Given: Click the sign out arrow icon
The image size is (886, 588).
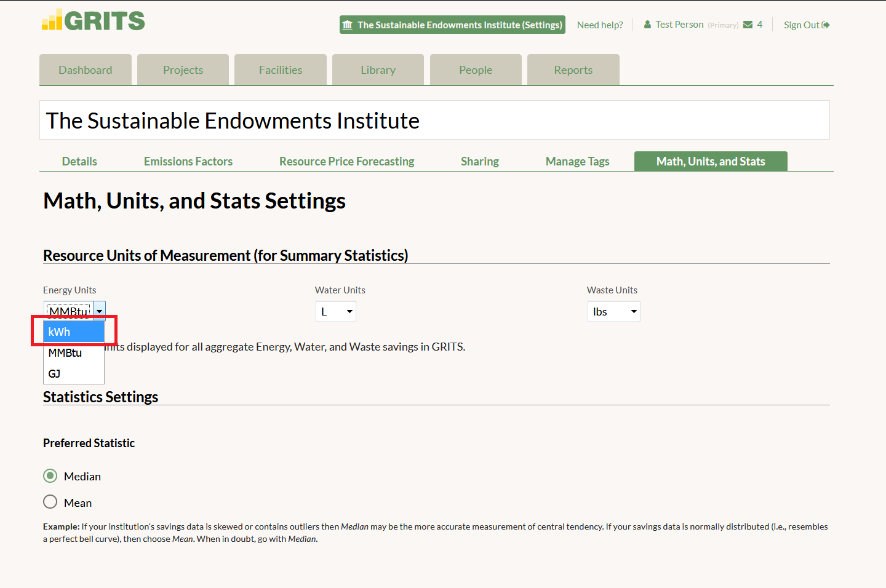Looking at the screenshot, I should pos(826,25).
